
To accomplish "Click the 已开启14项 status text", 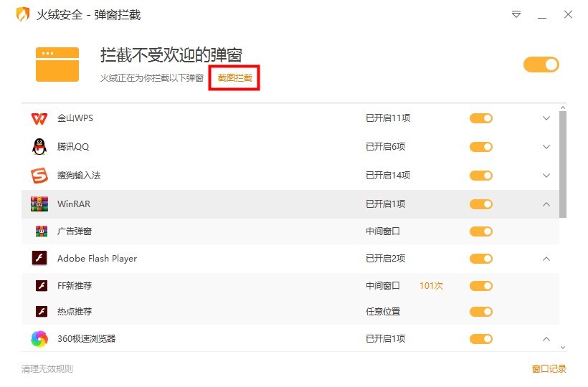I will pos(388,176).
